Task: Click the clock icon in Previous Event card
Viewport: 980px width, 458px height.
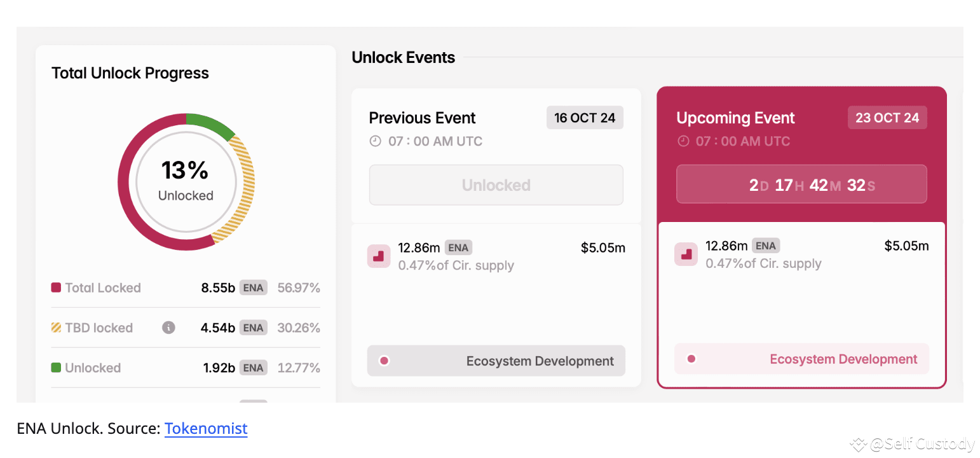Action: [376, 141]
